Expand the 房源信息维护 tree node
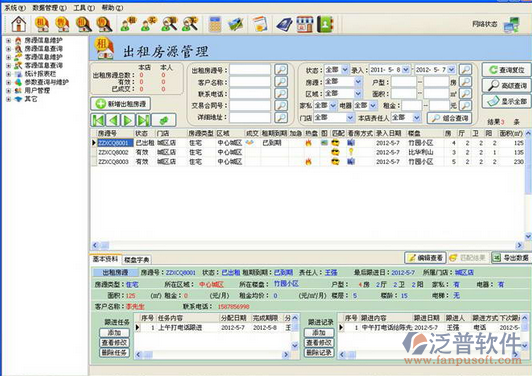Screen dimensions: 532x376 [8, 40]
